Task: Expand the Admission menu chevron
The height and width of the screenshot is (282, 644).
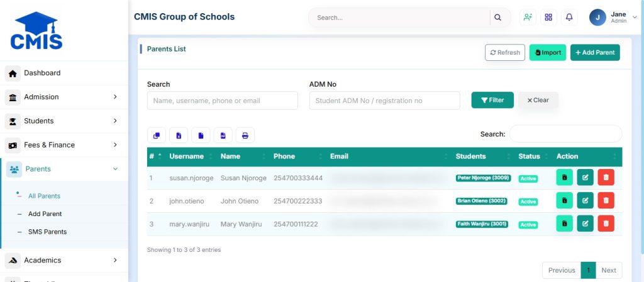Action: pos(116,97)
